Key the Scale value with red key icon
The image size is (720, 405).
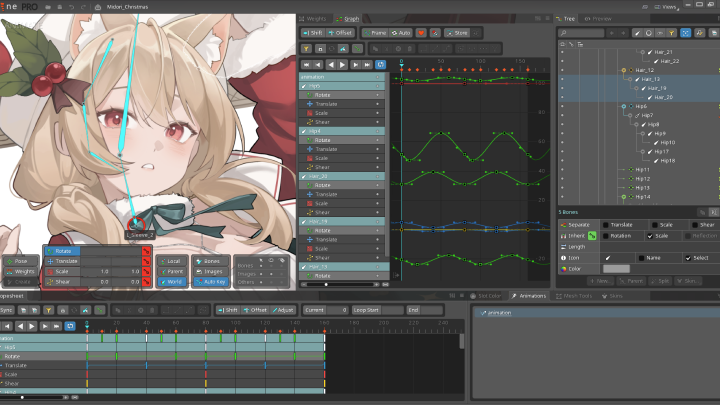click(146, 271)
